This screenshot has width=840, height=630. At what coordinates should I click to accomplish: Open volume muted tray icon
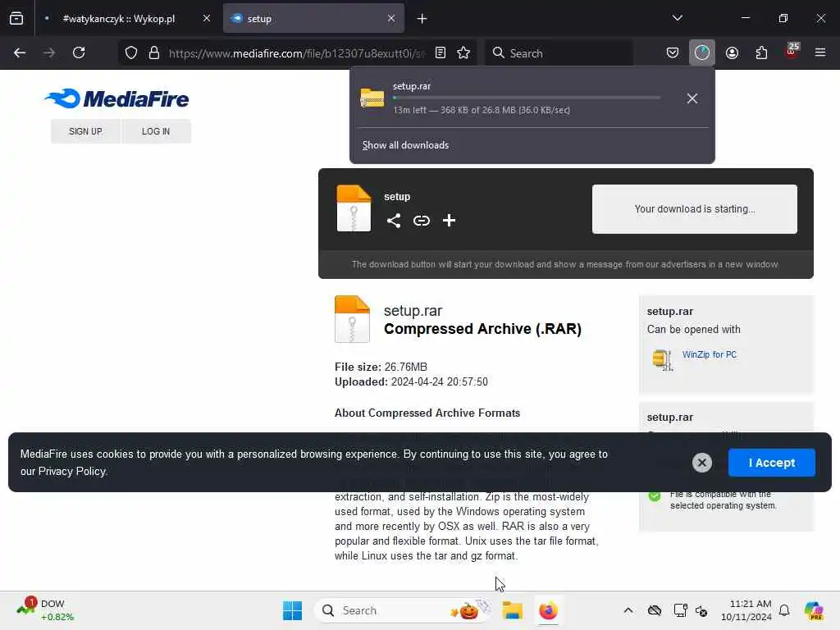[x=701, y=610]
